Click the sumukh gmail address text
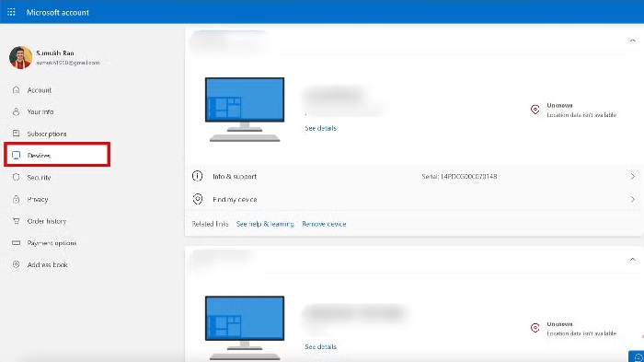Screen dimensions: 644x362 point(68,63)
